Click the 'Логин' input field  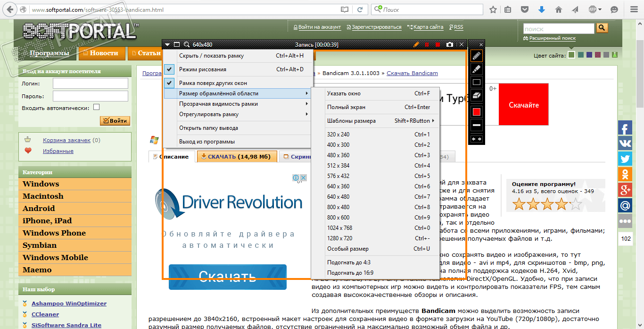(91, 84)
